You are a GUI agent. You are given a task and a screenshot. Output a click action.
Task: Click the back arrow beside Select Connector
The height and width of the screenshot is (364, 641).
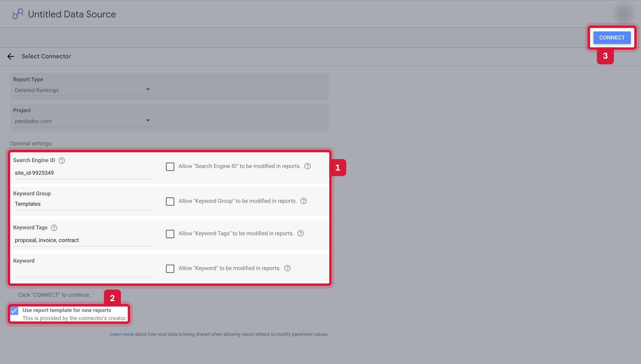point(10,56)
